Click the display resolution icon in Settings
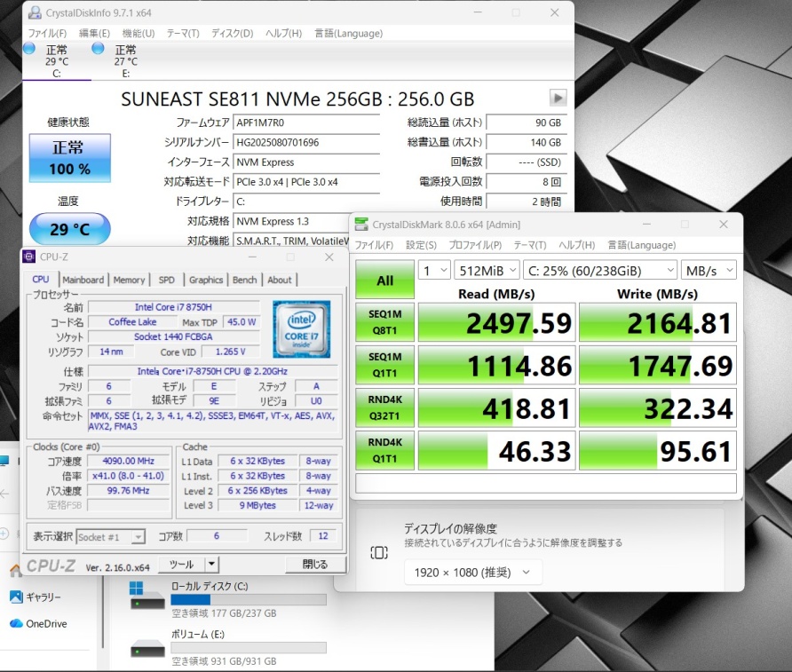792x672 pixels. (379, 553)
